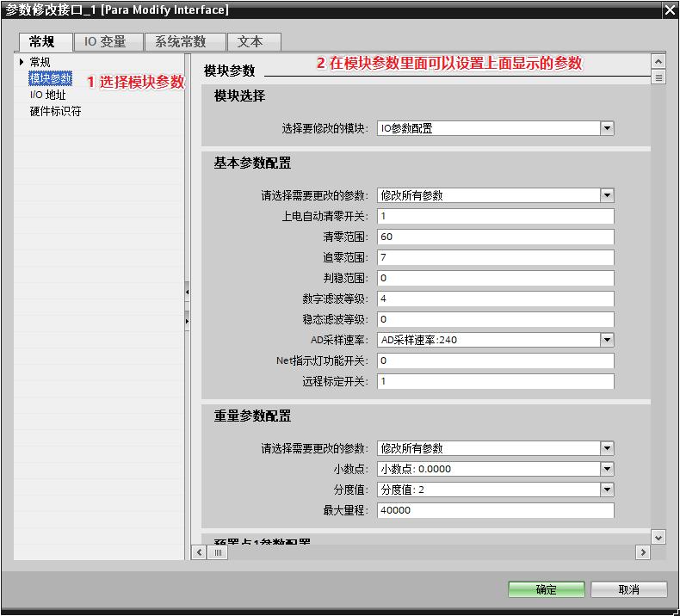Click the 最大量程 input field
The width and height of the screenshot is (680, 616).
(495, 510)
